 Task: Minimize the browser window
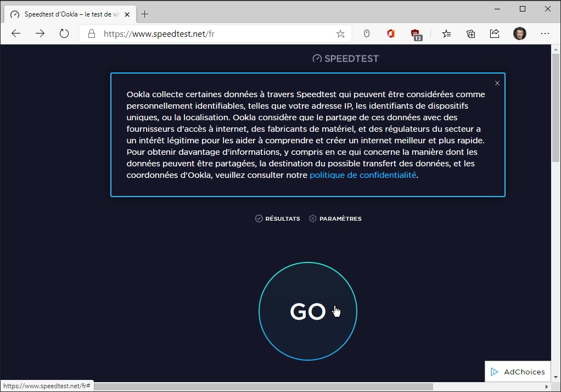497,9
